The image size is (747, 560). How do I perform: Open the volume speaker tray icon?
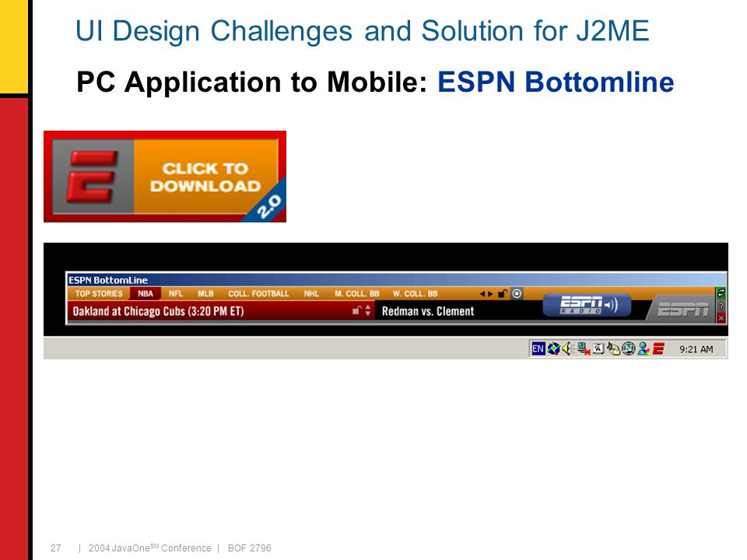(568, 348)
